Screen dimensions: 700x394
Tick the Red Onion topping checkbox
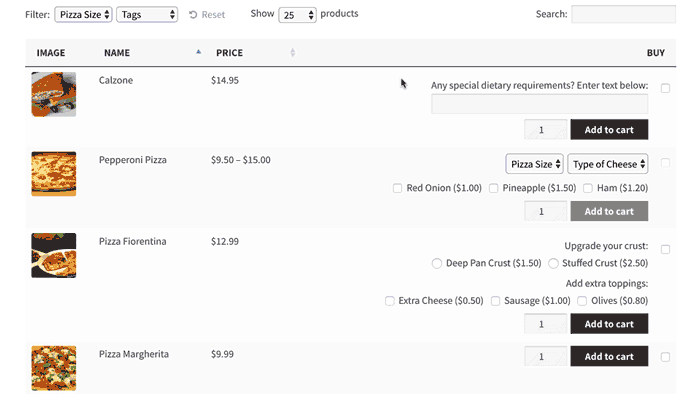[x=397, y=188]
